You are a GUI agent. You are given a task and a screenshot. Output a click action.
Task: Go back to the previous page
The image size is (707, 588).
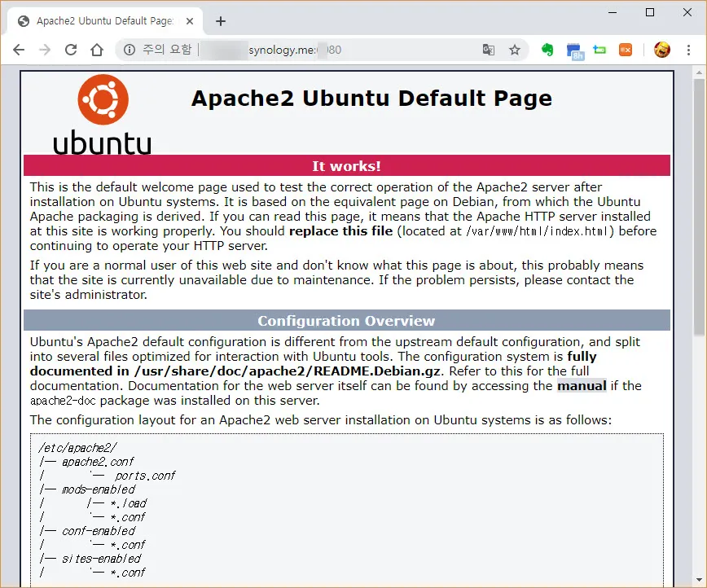pyautogui.click(x=18, y=50)
